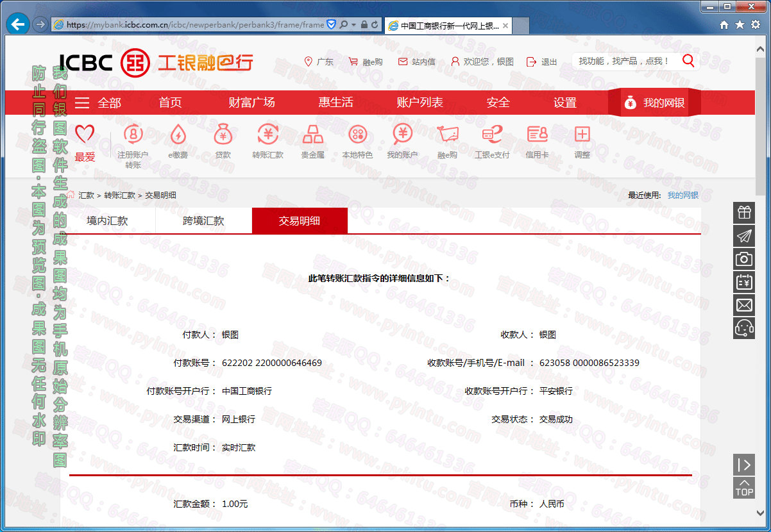Click the 我的网银 recently used link

[682, 195]
